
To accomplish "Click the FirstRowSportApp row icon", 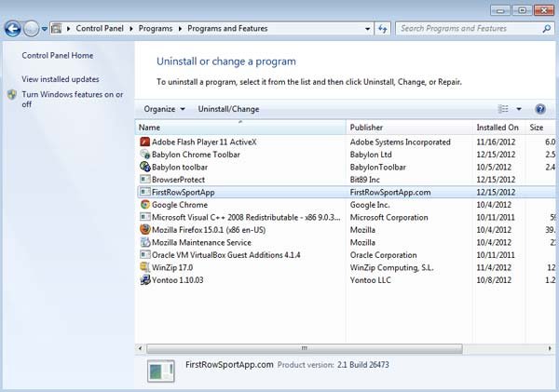I will pos(144,192).
